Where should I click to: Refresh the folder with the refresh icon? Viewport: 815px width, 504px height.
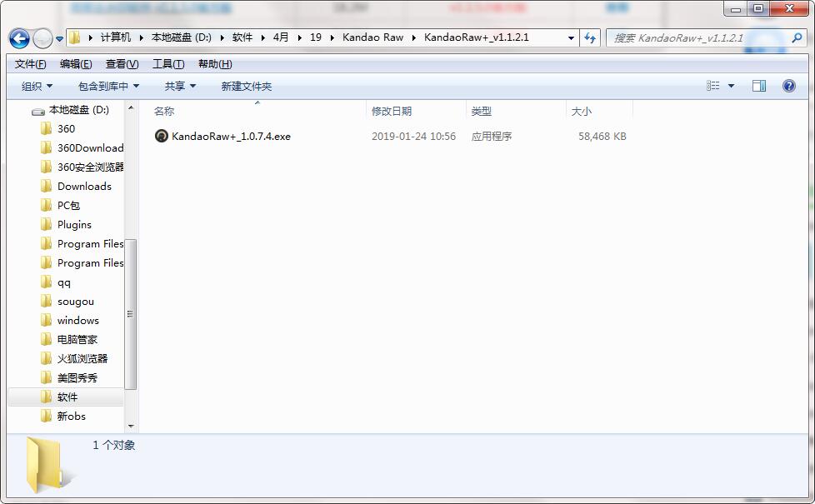coord(590,37)
